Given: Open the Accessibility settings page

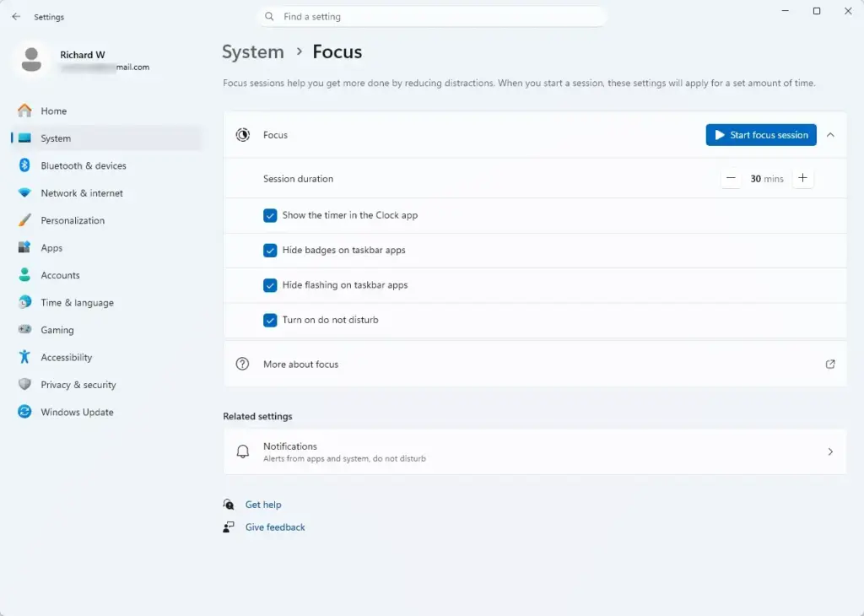Looking at the screenshot, I should (x=105, y=357).
